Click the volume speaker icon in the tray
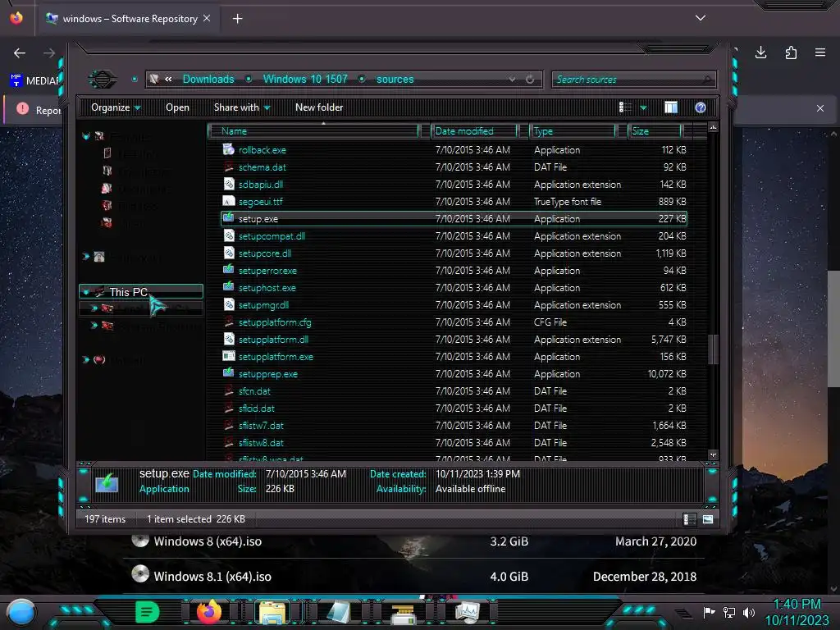The width and height of the screenshot is (840, 630). click(x=748, y=612)
